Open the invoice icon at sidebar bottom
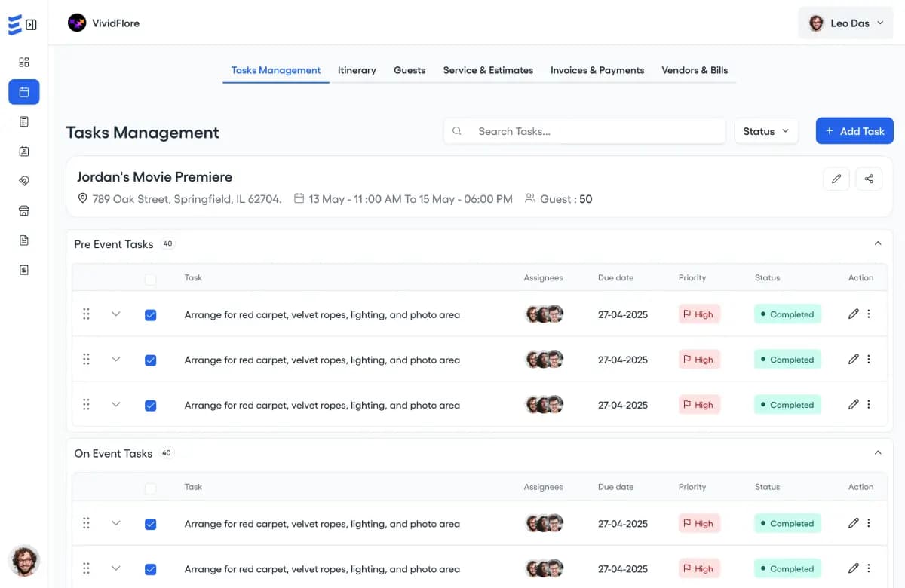Screen dimensions: 905x588 click(23, 269)
